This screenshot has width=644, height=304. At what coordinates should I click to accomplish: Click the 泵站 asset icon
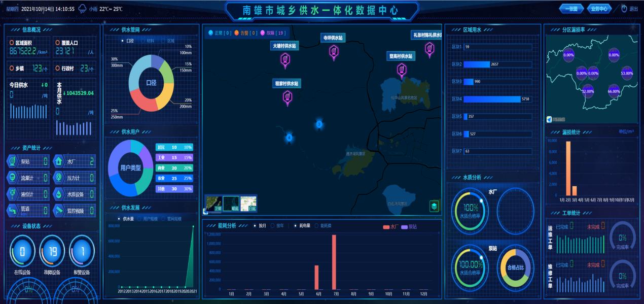click(x=12, y=161)
